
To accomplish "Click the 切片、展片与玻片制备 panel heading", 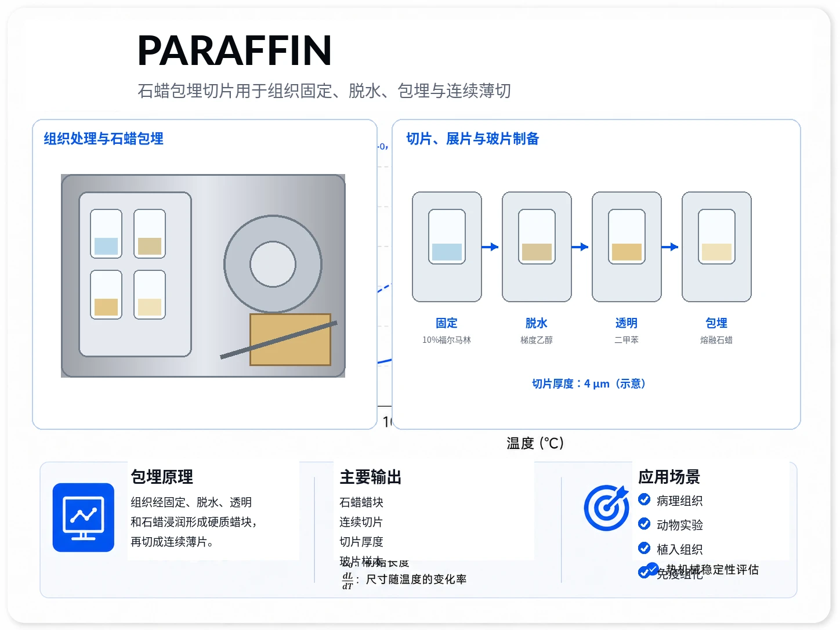I will pyautogui.click(x=473, y=139).
